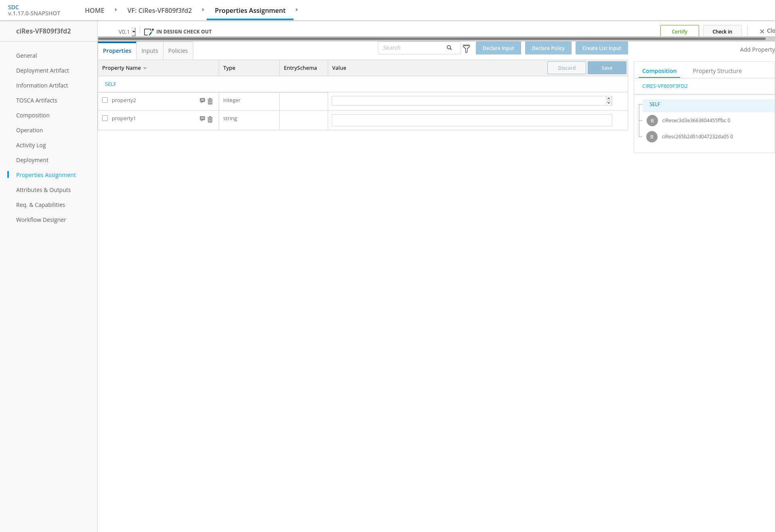The height and width of the screenshot is (532, 775).
Task: Click the close X icon at top right
Action: coord(762,31)
